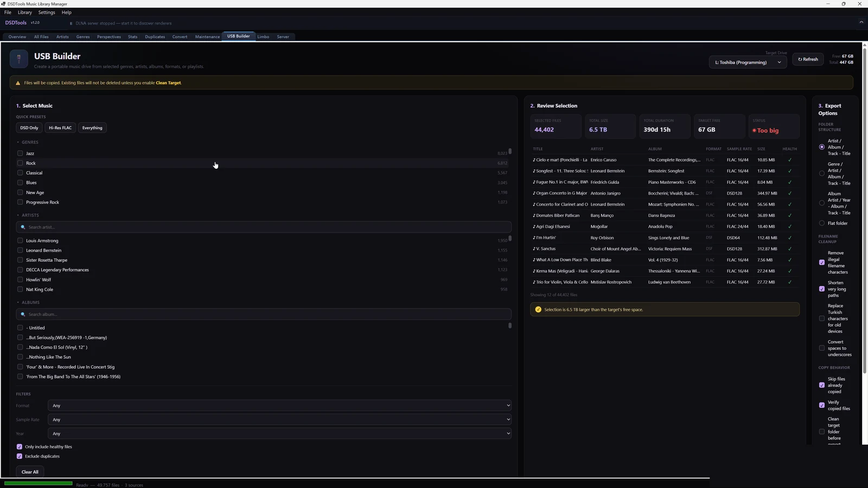
Task: Click the Clear All button
Action: tap(30, 472)
